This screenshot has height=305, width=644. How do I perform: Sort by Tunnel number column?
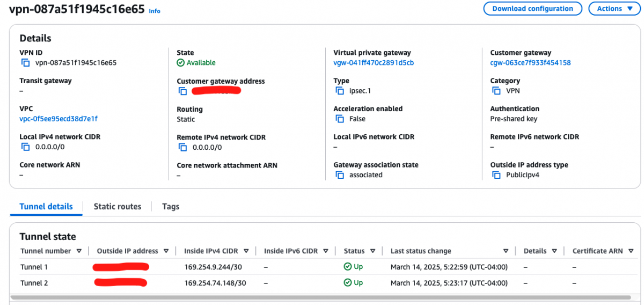79,251
